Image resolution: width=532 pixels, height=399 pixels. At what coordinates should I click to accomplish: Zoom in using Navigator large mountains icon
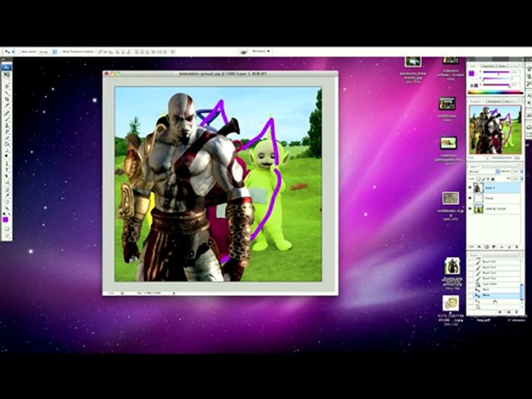click(517, 158)
